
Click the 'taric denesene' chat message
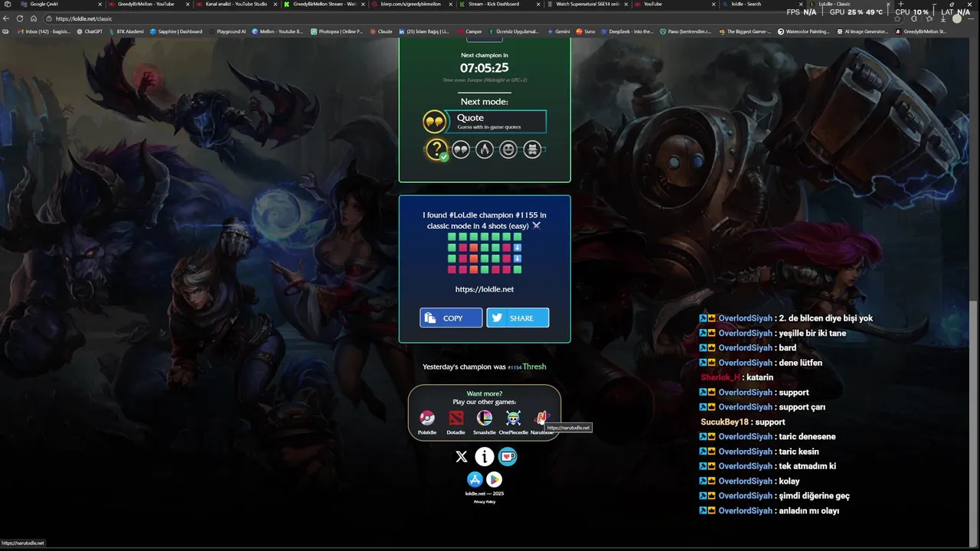pos(807,437)
